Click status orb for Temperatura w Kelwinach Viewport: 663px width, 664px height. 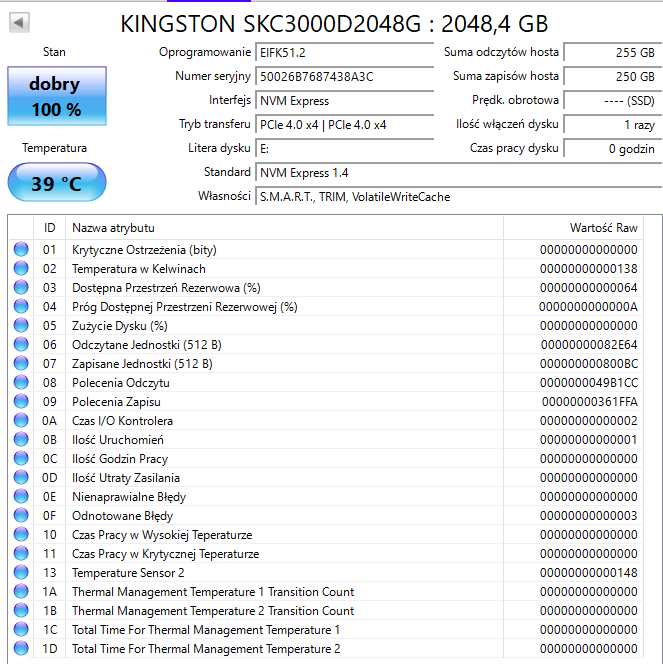[x=21, y=268]
